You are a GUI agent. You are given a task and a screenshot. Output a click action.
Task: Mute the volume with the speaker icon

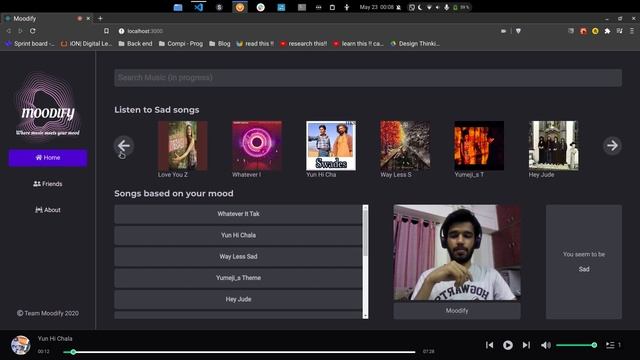[x=546, y=345]
